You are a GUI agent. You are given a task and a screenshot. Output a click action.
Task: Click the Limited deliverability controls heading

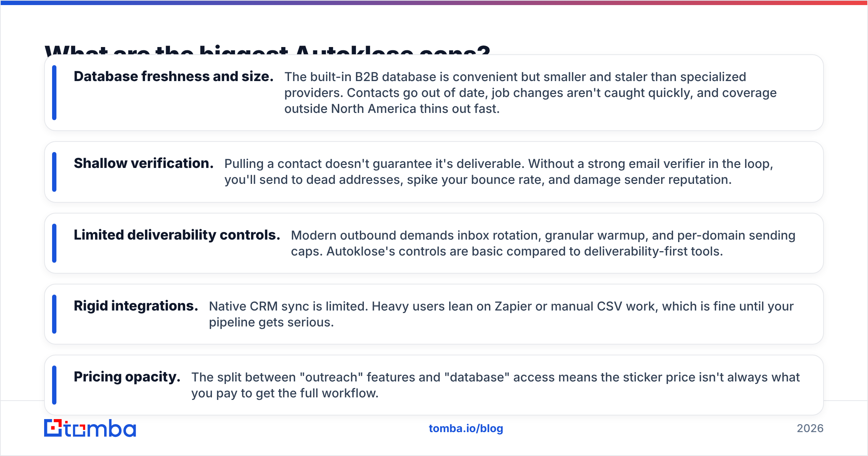click(177, 235)
